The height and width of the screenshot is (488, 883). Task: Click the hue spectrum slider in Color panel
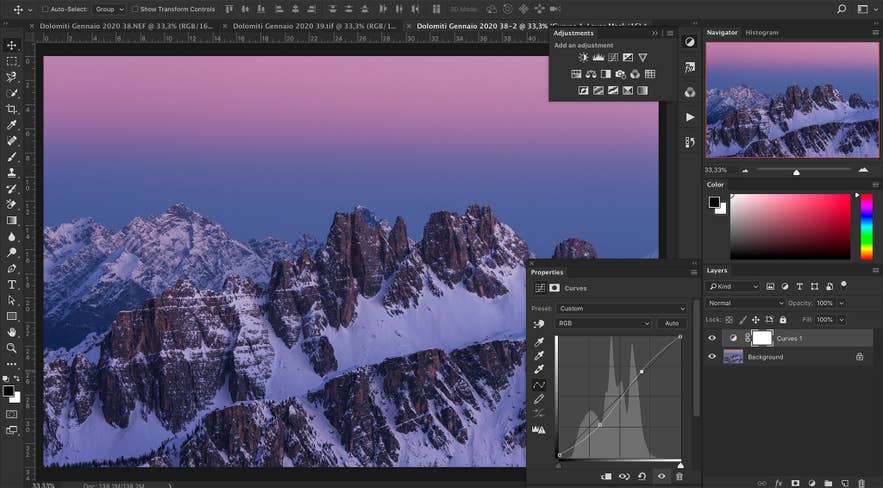click(867, 227)
